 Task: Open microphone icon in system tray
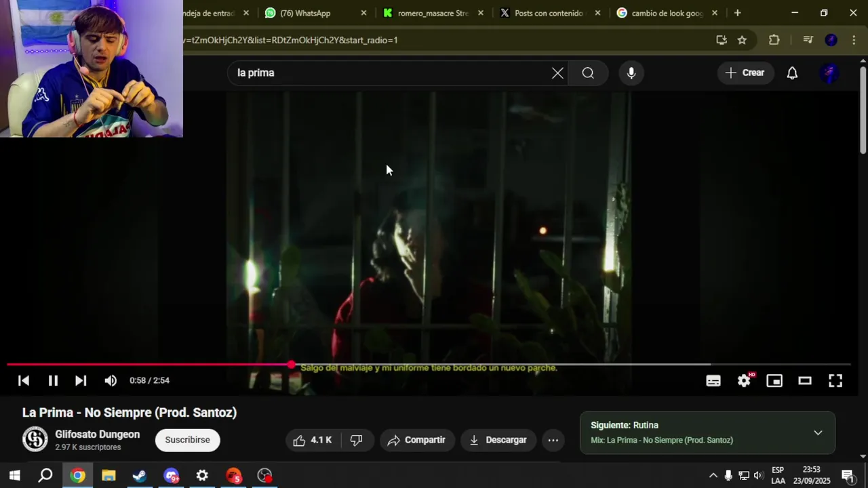[728, 476]
